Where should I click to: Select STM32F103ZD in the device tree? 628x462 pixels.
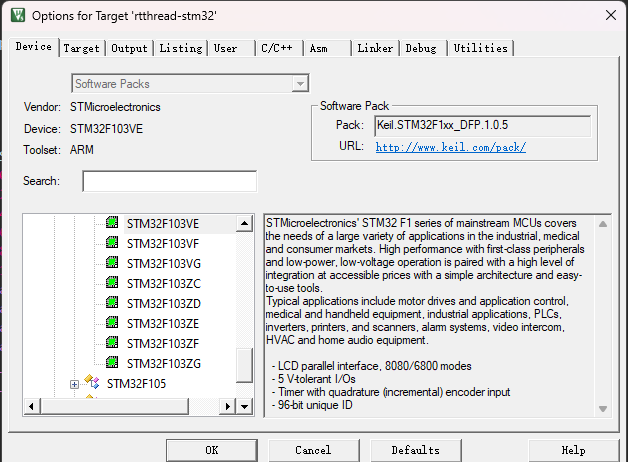tap(163, 303)
